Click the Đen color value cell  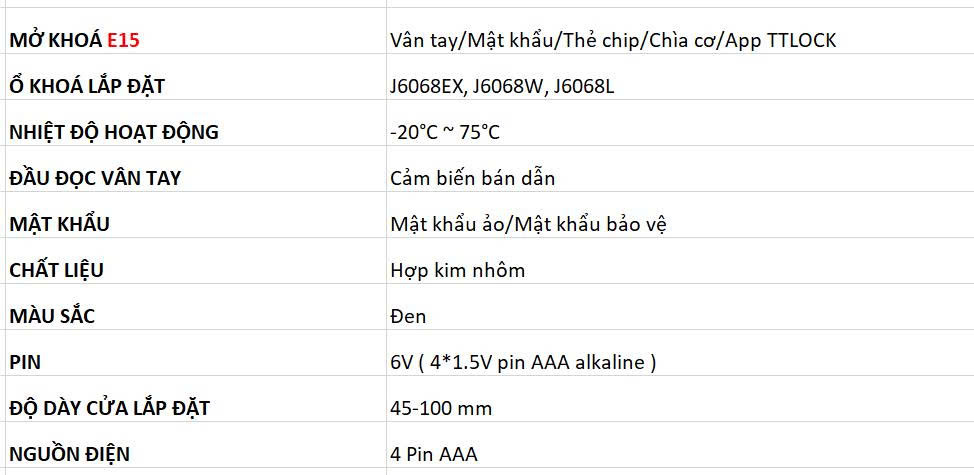click(409, 316)
